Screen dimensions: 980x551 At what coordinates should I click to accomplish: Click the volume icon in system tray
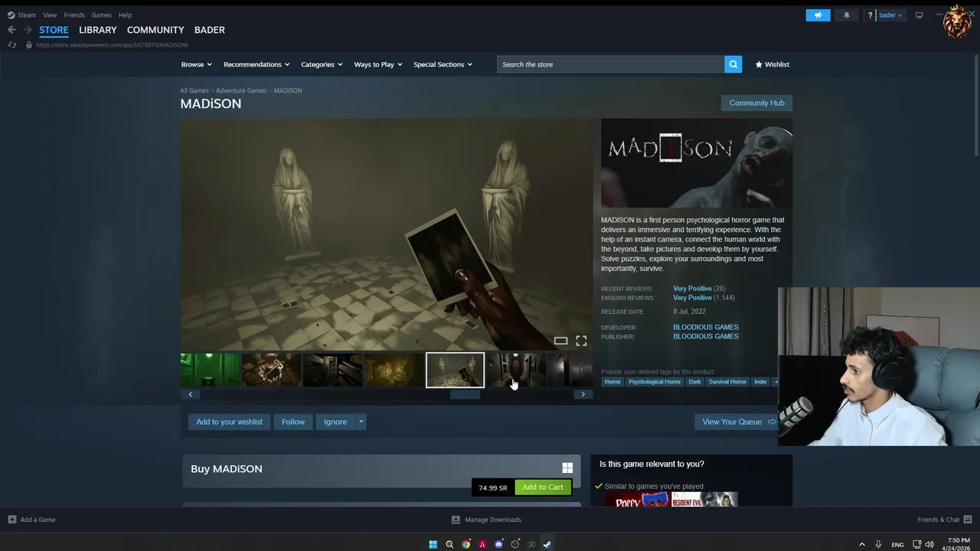[x=929, y=544]
